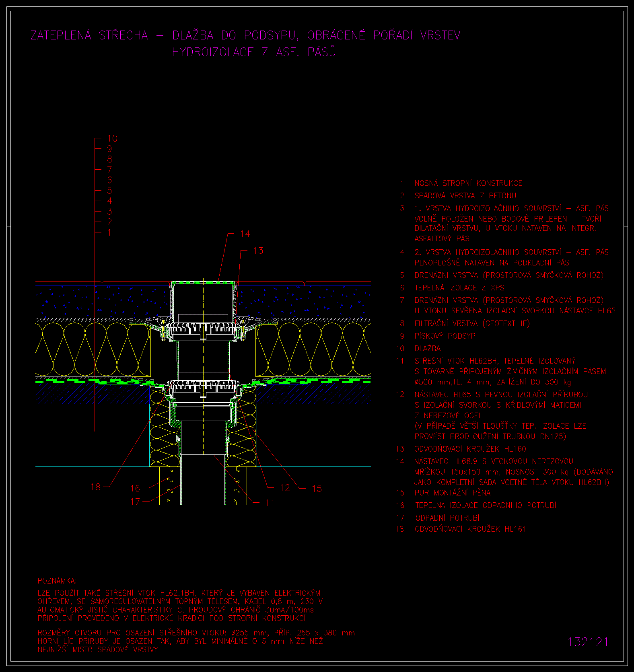Click legend entry 'ODVODŇOVACÍ KROUŽEK HL161'
The height and width of the screenshot is (672, 634).
pyautogui.click(x=470, y=529)
